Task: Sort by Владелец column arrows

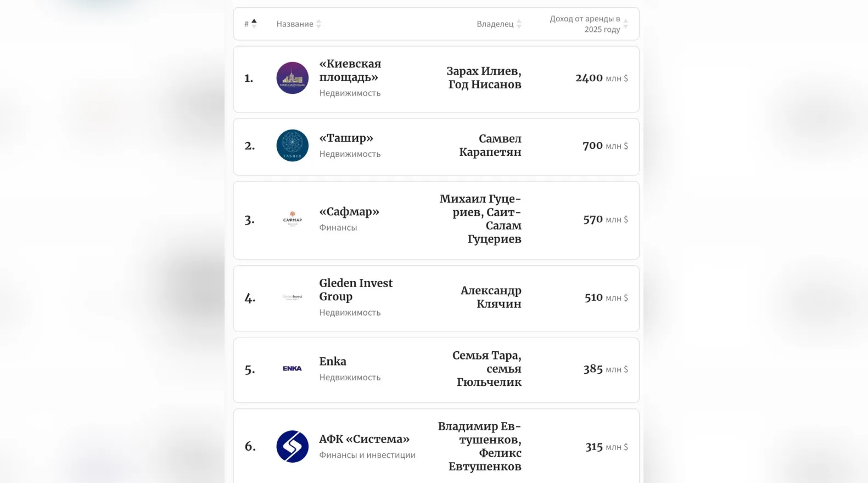Action: tap(519, 24)
